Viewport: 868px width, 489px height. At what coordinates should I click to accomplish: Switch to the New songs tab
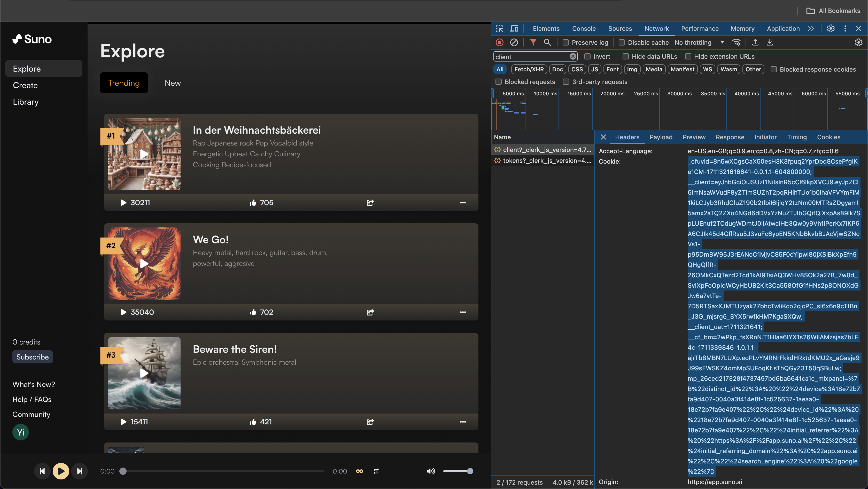173,83
